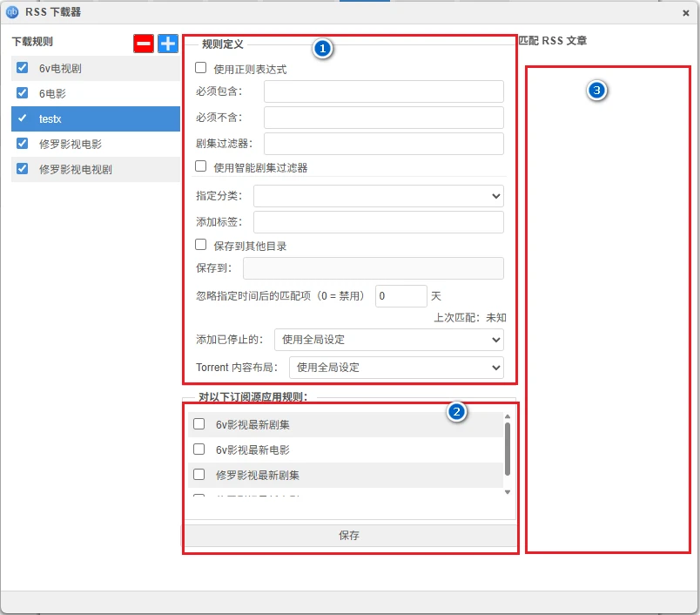
Task: Tick 6v影视最新剧集 feed checkbox
Action: (x=199, y=424)
